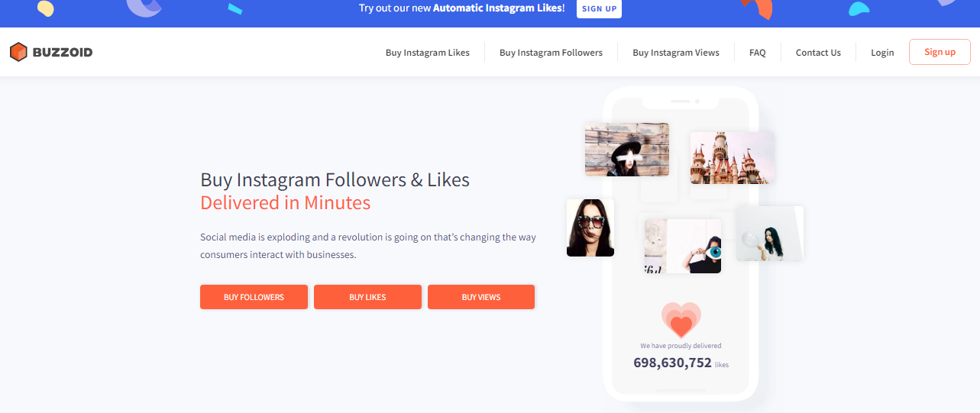Click the 698,630,752 likes counter
This screenshot has width=980, height=413.
pyautogui.click(x=681, y=363)
